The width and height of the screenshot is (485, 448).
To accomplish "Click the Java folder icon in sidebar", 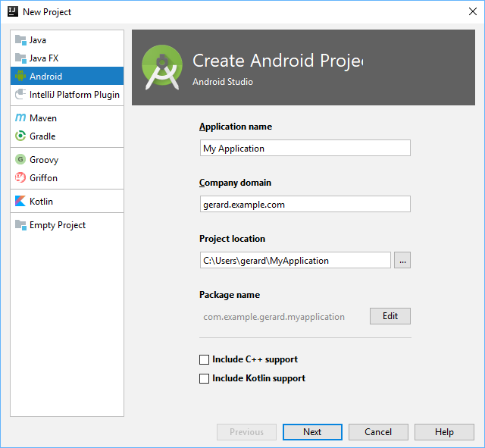I will pyautogui.click(x=20, y=39).
